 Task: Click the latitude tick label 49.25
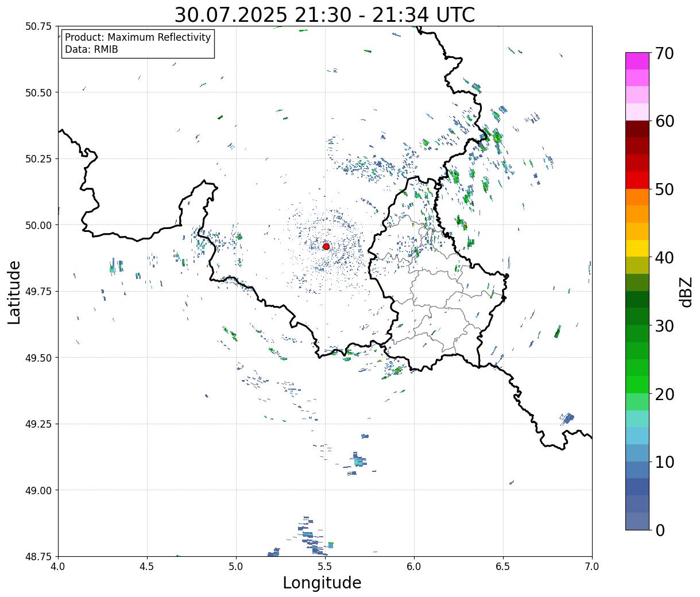[x=38, y=424]
